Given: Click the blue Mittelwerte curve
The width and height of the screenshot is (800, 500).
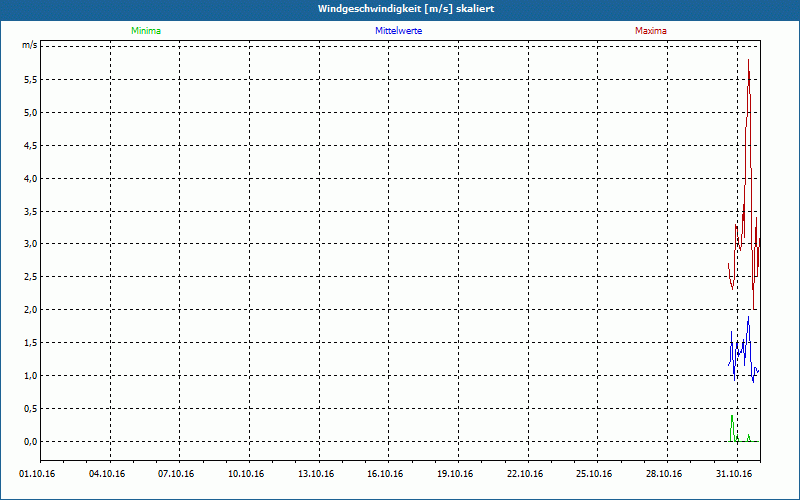Looking at the screenshot, I should tap(744, 349).
